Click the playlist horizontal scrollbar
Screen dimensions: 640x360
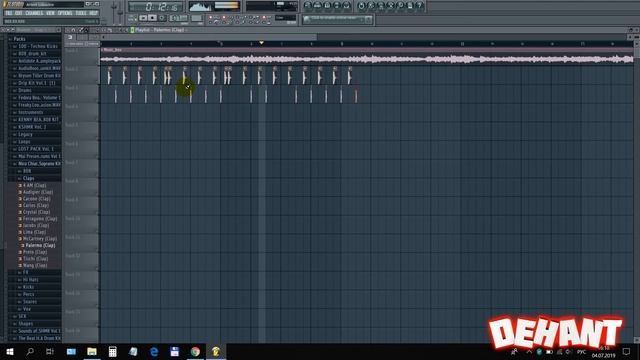pos(209,37)
